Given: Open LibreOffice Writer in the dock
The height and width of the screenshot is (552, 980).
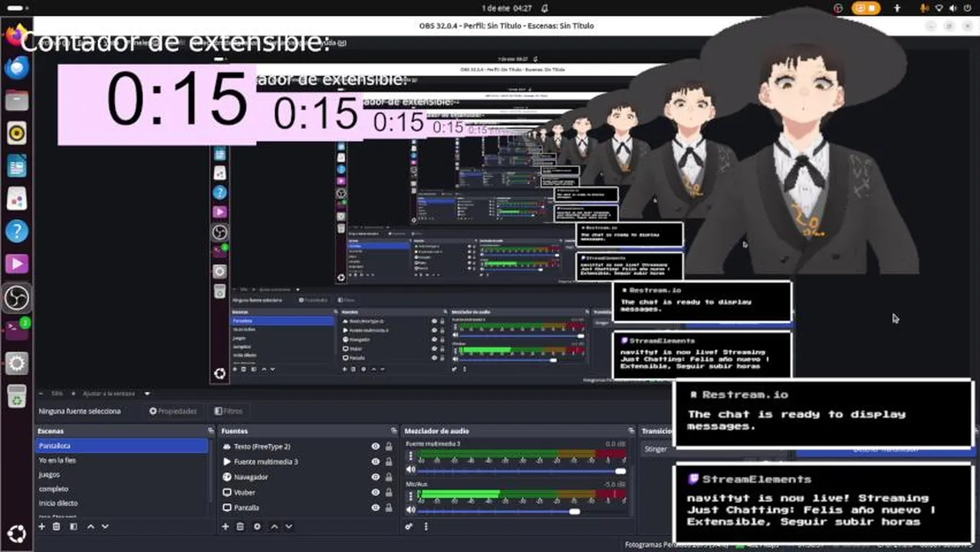Looking at the screenshot, I should tap(17, 166).
